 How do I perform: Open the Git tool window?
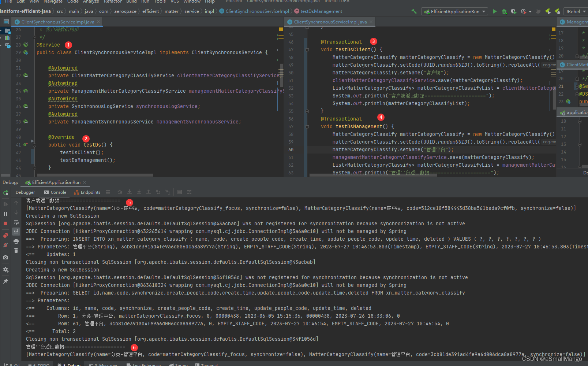click(x=12, y=364)
